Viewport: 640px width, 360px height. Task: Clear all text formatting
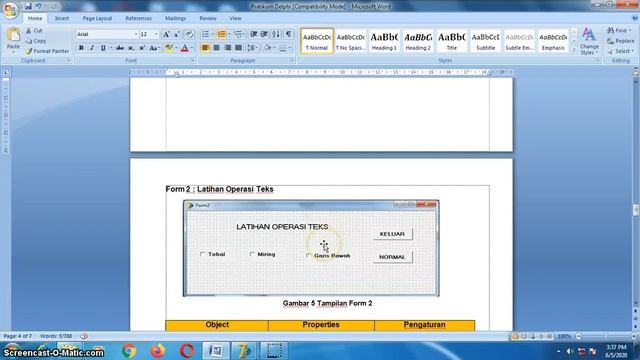(189, 35)
